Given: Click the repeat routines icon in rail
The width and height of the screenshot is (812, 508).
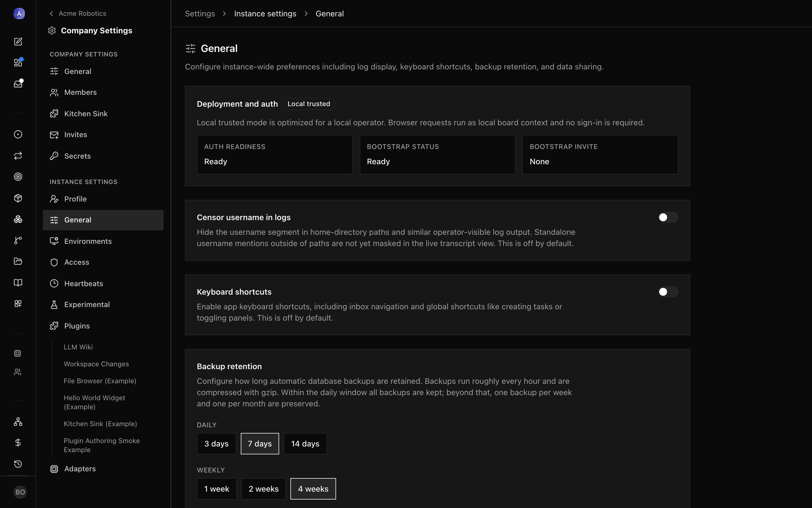Looking at the screenshot, I should 18,156.
